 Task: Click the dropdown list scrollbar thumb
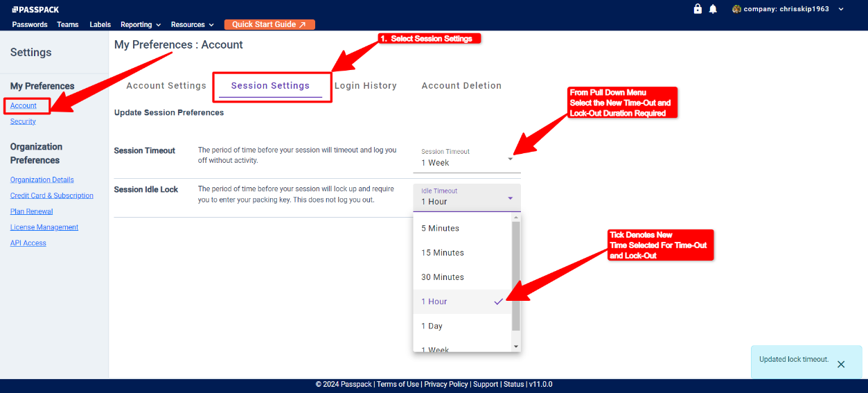point(515,275)
